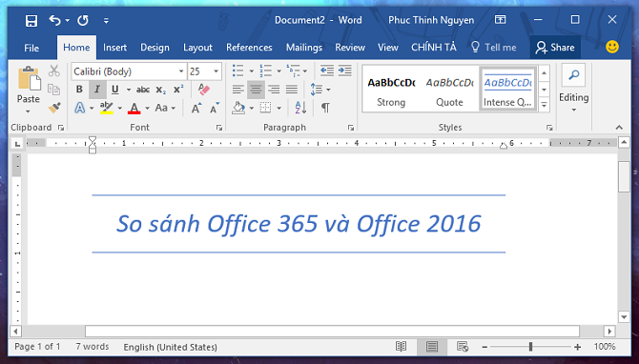Open the highlight color dropdown arrow
The height and width of the screenshot is (364, 639).
(120, 109)
